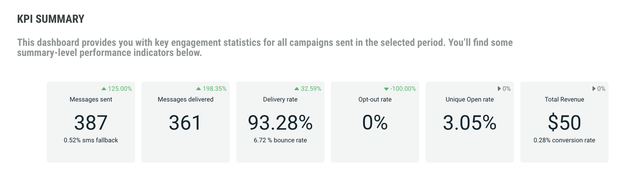The image size is (644, 179).
Task: Click the 125.00% change indicator
Action: (x=120, y=89)
